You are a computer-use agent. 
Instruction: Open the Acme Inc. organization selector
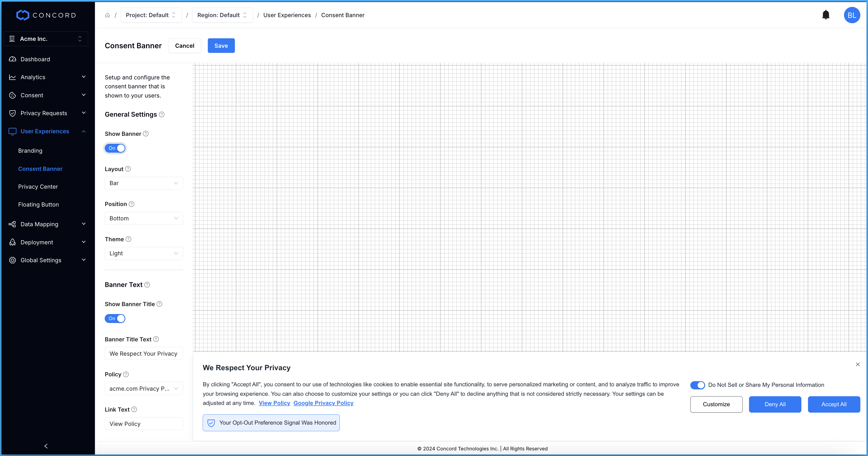[46, 39]
